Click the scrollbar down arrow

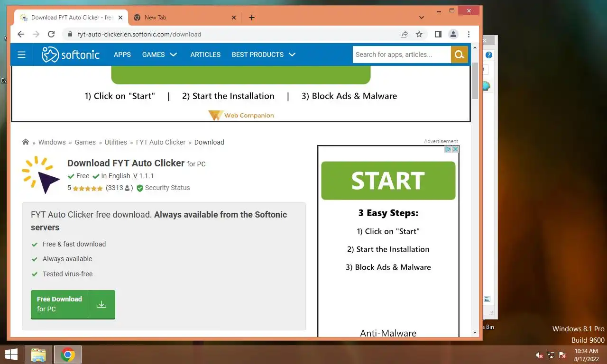pyautogui.click(x=475, y=333)
